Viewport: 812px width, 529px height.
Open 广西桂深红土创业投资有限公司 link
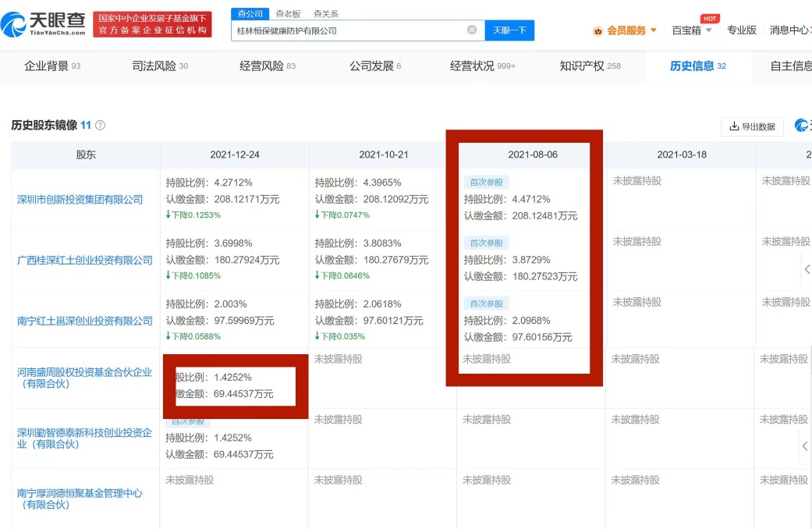(x=85, y=261)
